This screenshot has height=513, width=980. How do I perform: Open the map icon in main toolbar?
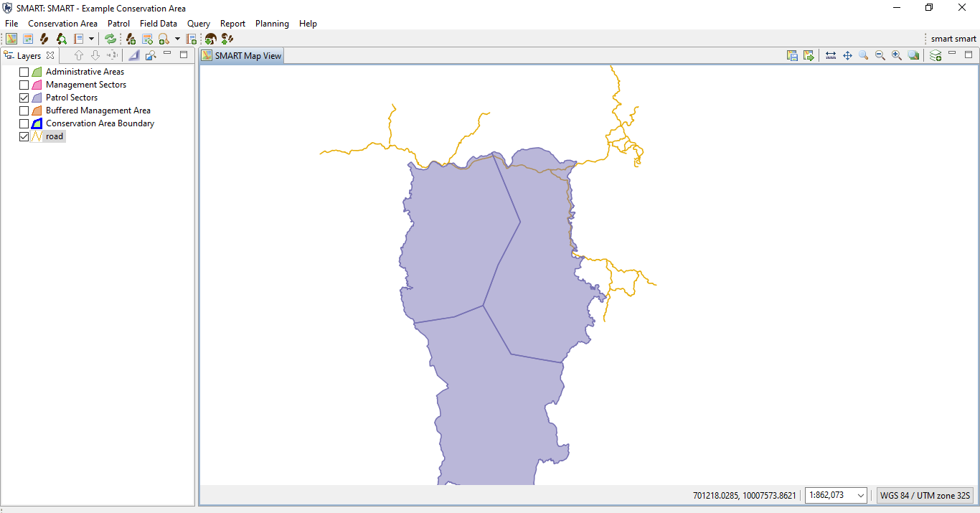click(x=11, y=39)
